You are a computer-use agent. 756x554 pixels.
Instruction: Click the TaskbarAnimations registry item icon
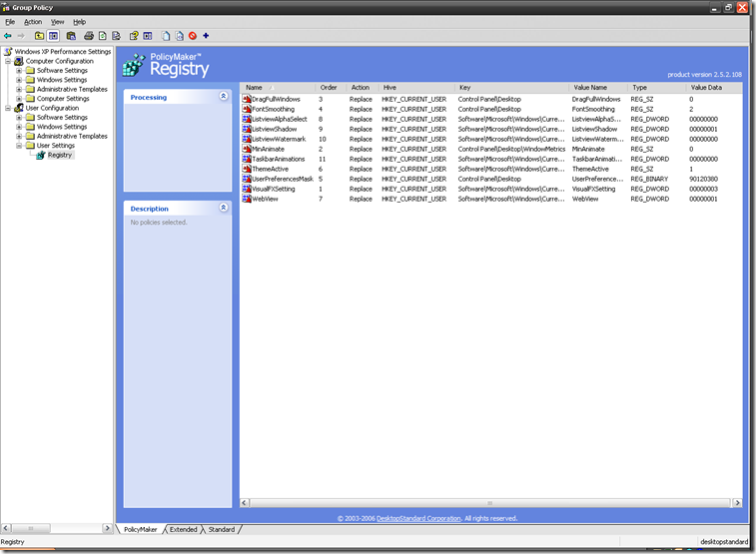coord(247,159)
